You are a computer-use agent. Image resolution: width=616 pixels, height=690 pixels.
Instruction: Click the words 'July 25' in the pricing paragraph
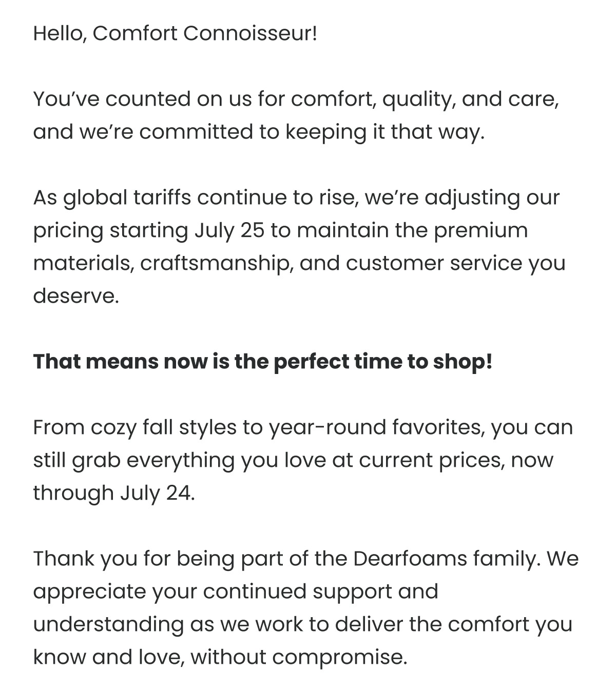[x=229, y=231]
